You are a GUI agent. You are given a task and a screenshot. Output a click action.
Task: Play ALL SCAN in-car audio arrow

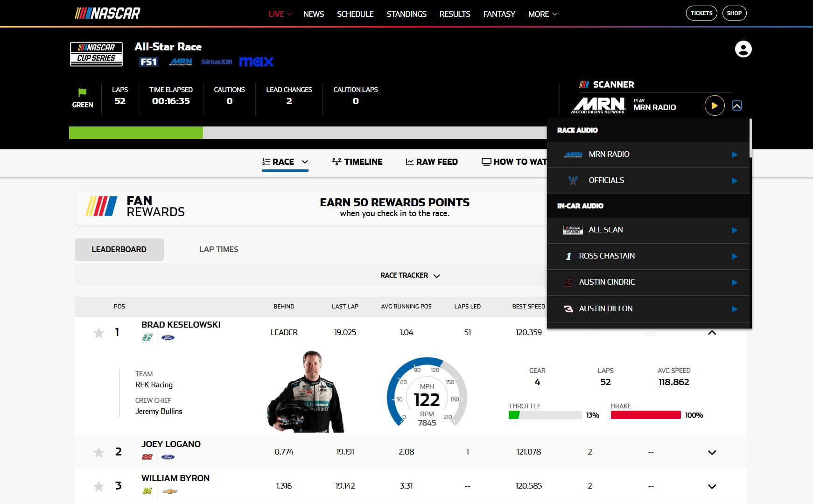point(734,230)
